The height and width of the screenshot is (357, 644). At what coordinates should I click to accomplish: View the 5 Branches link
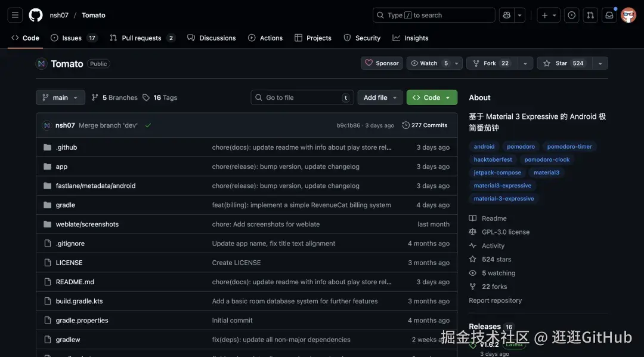click(x=114, y=97)
